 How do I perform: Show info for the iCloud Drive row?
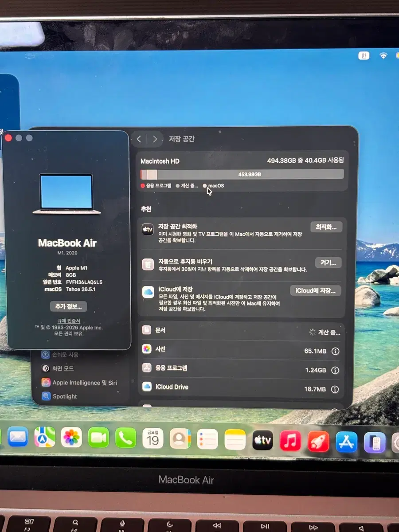335,389
